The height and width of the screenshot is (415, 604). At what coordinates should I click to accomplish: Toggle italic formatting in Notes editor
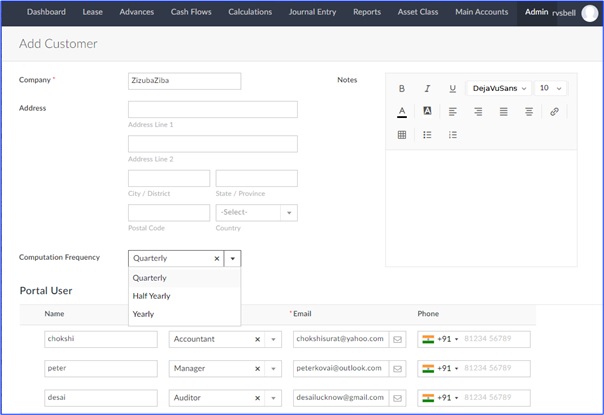pos(427,88)
